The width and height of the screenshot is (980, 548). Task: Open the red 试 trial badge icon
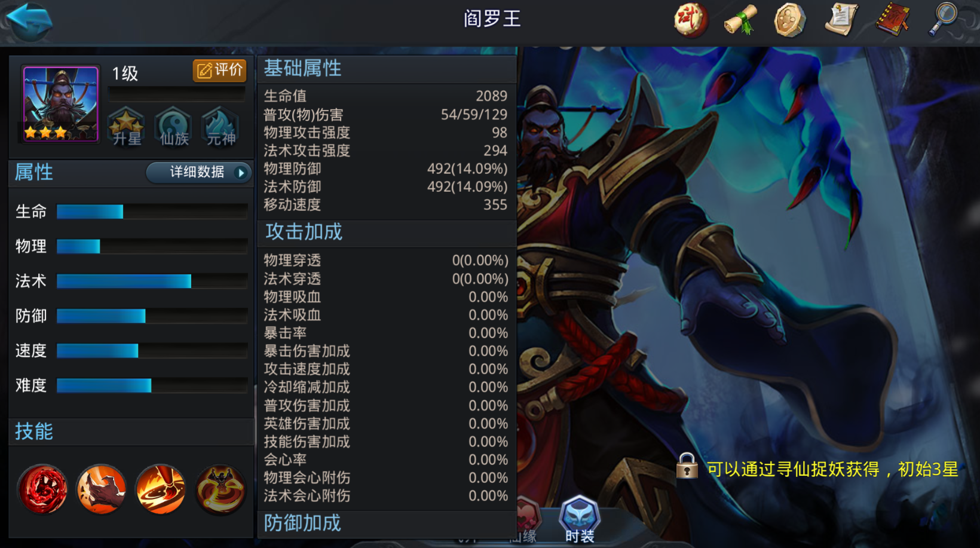coord(691,20)
